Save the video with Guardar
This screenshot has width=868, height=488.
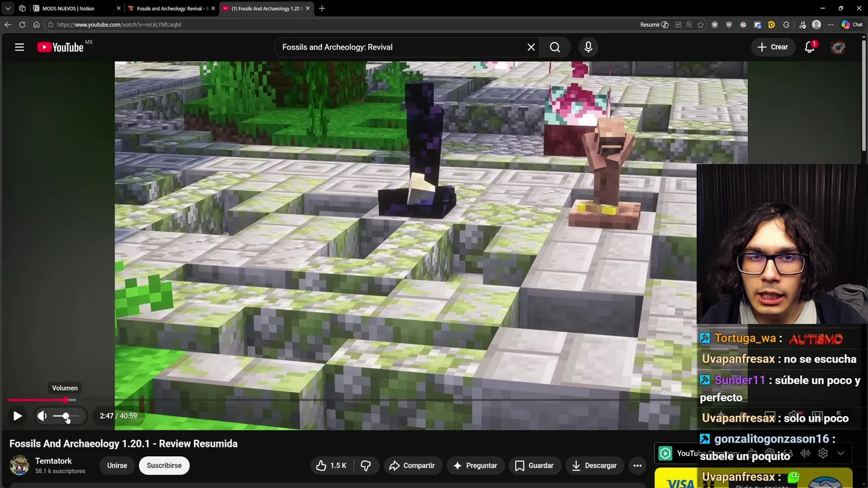pyautogui.click(x=534, y=466)
